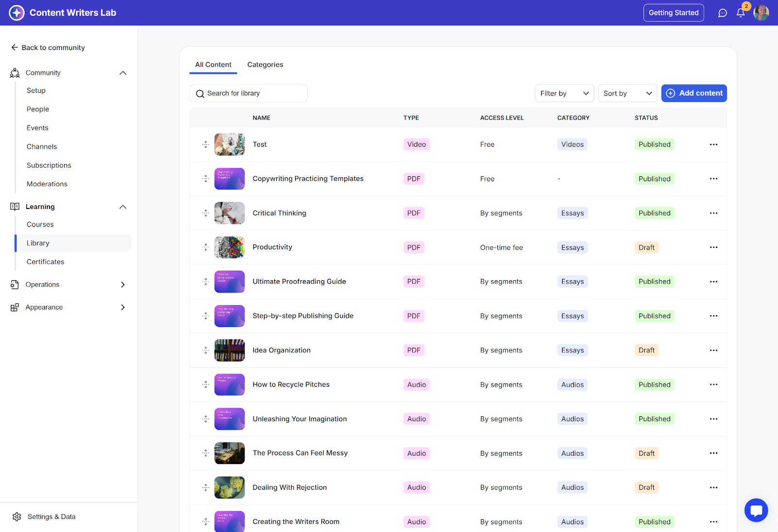Open the Filter by dropdown
This screenshot has height=532, width=778.
[564, 93]
